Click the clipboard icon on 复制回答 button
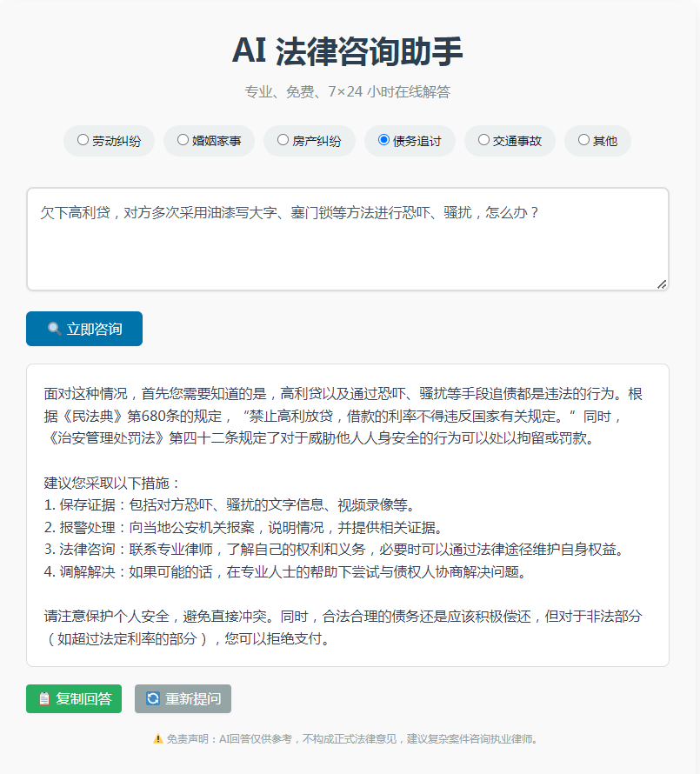The width and height of the screenshot is (700, 774). [x=43, y=698]
